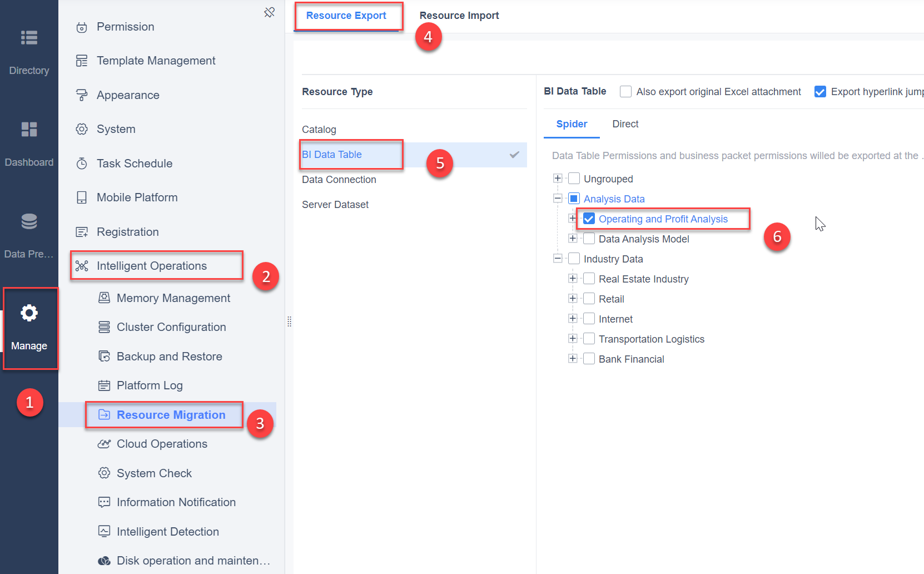Click the Backup and Restore icon
The image size is (924, 574).
104,356
